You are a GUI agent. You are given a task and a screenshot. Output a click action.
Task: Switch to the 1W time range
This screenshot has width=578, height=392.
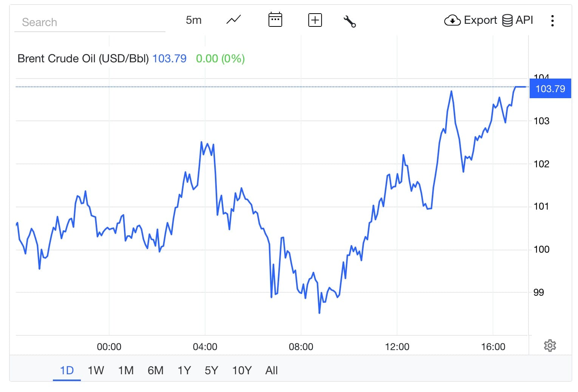pos(96,370)
